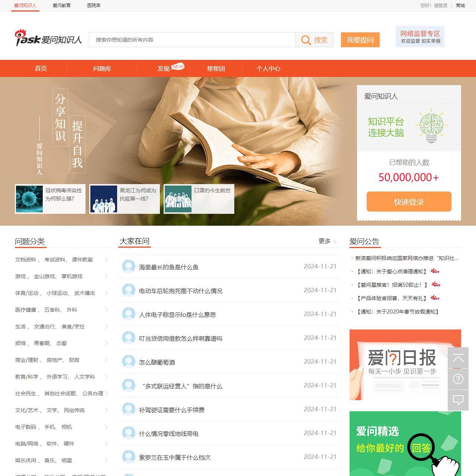
Task: Click avatar beside 什么情况零线地线带电
Action: click(x=129, y=433)
